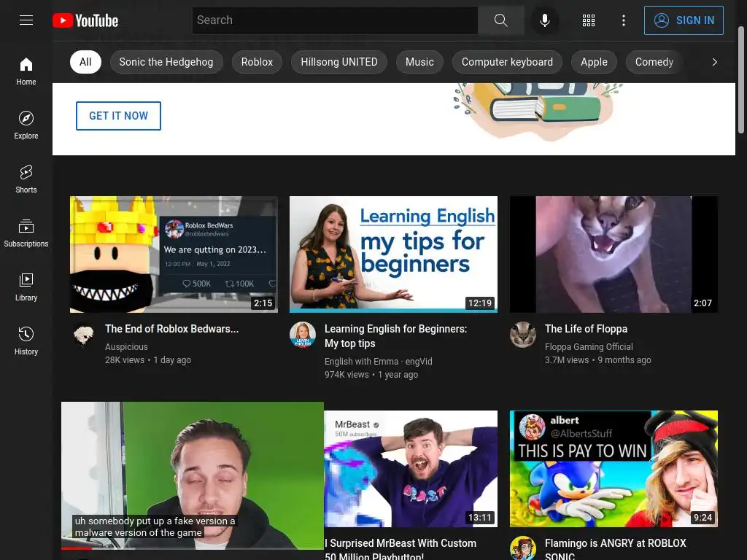Image resolution: width=747 pixels, height=560 pixels.
Task: Start voice search with microphone icon
Action: tap(544, 20)
